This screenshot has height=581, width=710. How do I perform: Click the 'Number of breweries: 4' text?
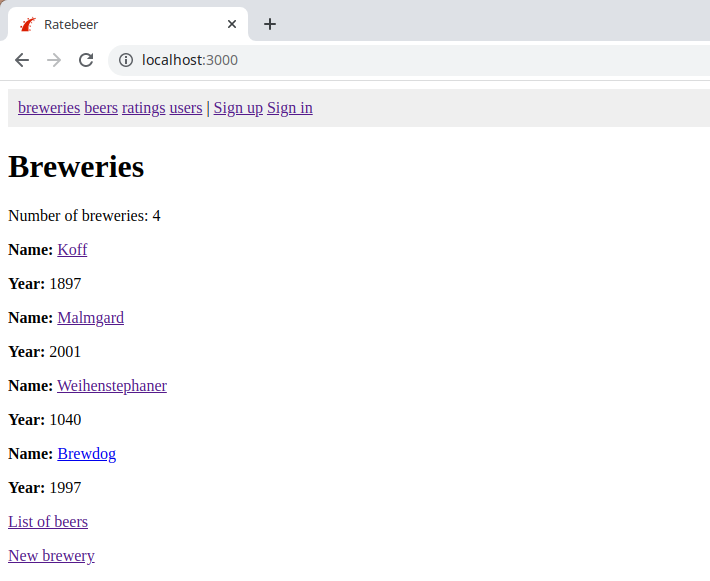[84, 216]
